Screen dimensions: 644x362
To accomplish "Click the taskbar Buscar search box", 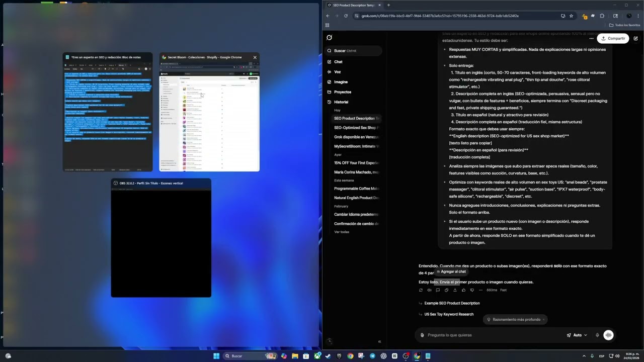I will [250, 356].
